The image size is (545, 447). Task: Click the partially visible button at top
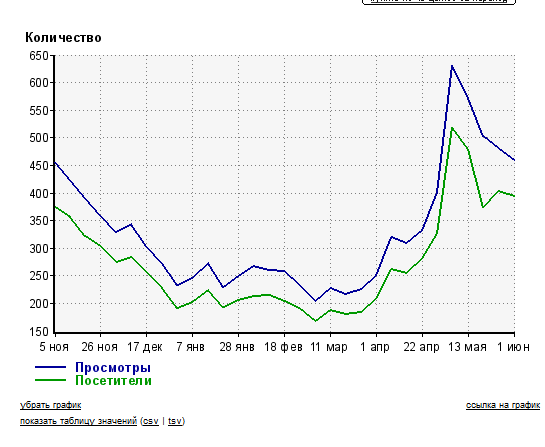(x=439, y=1)
